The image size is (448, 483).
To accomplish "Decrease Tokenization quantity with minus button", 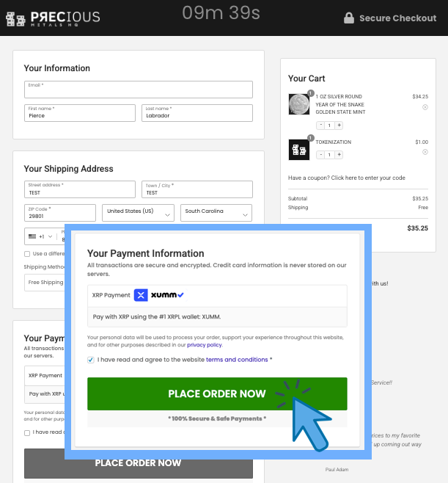I will point(320,155).
